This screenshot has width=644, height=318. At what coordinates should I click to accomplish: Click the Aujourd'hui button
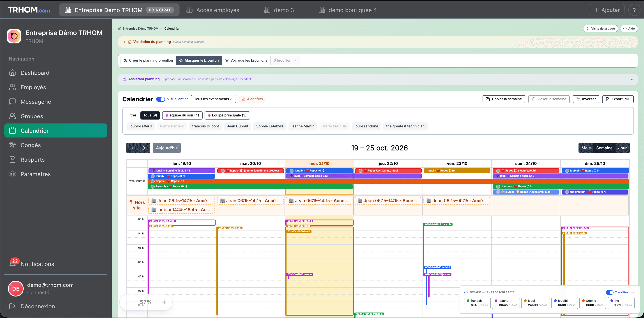167,148
